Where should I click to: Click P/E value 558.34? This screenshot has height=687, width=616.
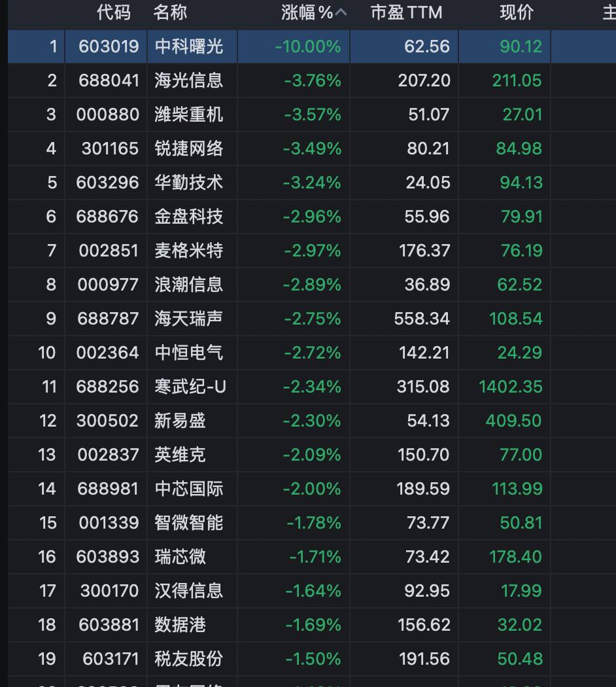[422, 319]
